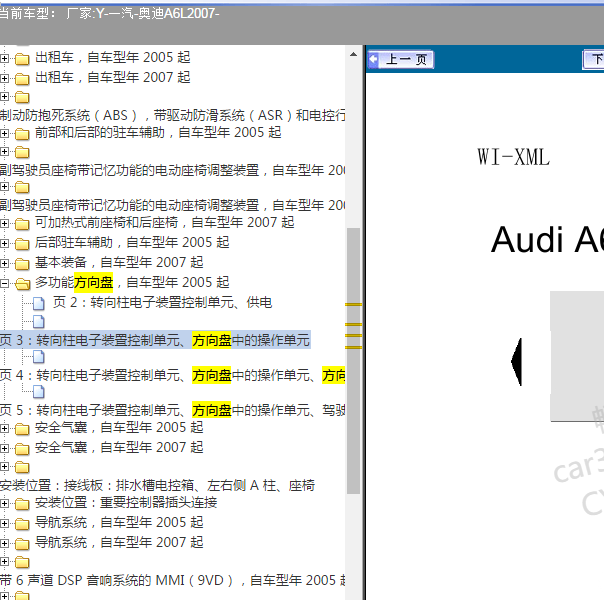Select 带 6 声道 DSP 音响系统的 MMI row
The image size is (604, 600).
coord(172,580)
